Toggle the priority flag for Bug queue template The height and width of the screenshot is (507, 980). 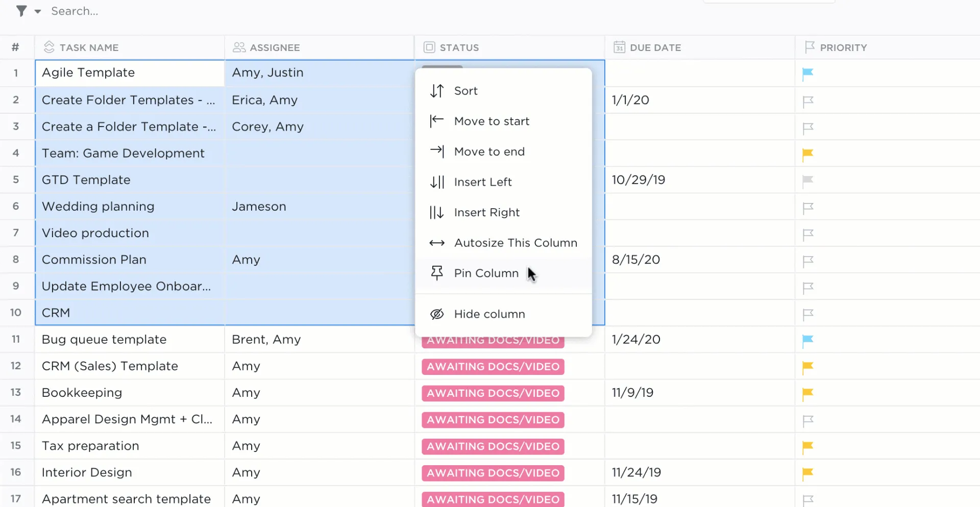coord(807,339)
